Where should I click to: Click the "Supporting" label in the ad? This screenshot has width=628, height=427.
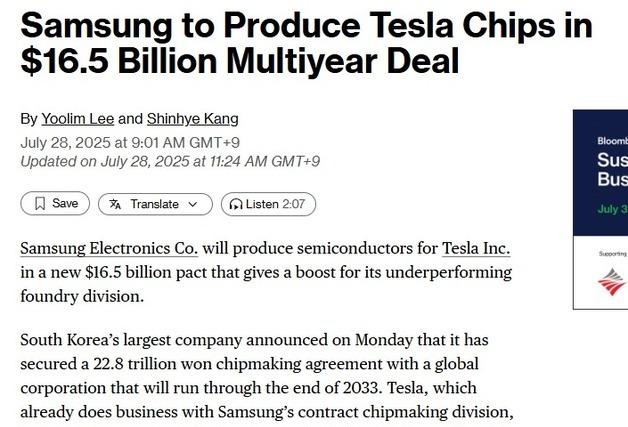612,254
